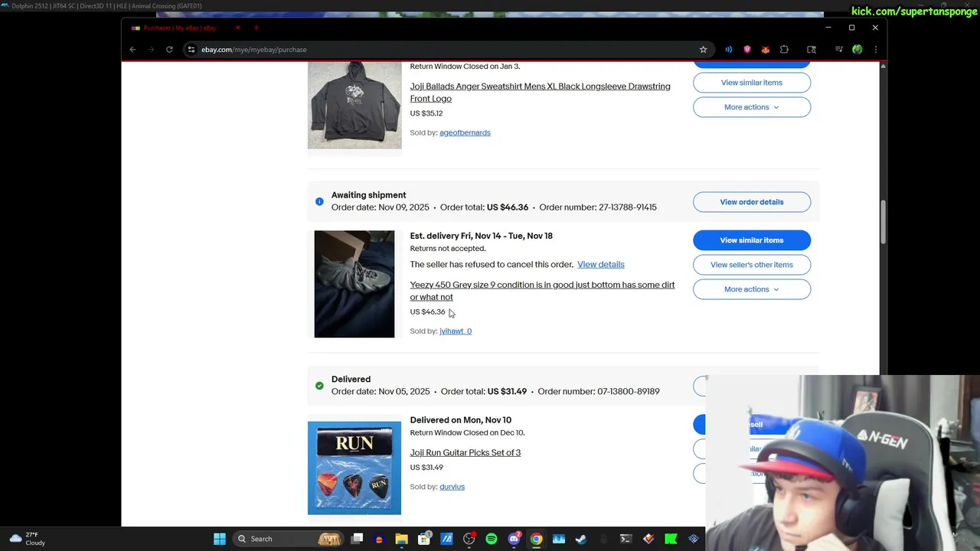
Task: Expand More actions for the Yeezy order
Action: point(752,289)
